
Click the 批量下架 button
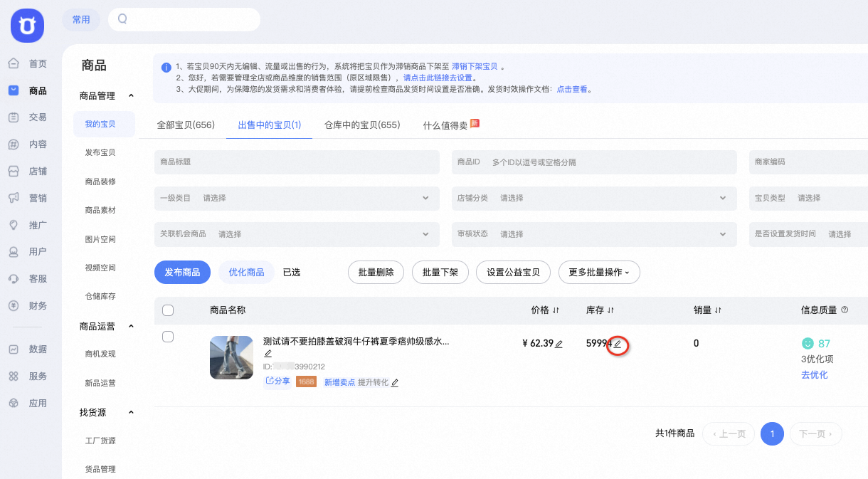pos(440,272)
